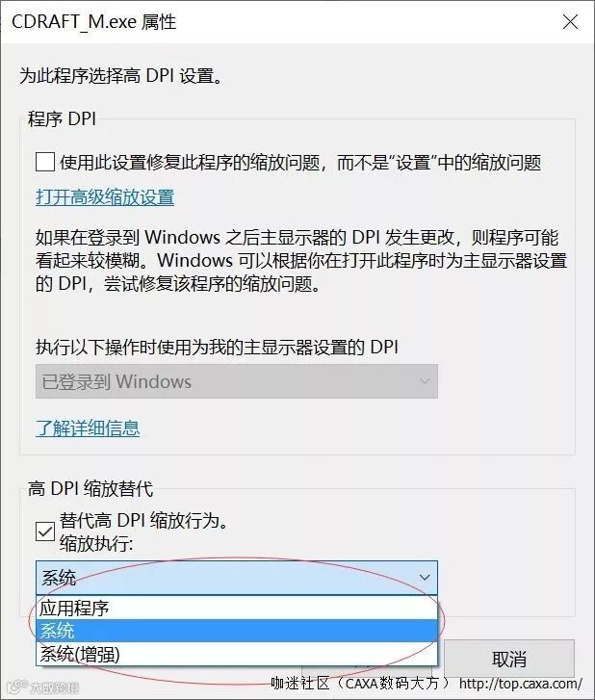Uncheck 替代高 DPI 缩放行为 checkbox
Viewport: 595px width, 700px height.
[x=45, y=531]
